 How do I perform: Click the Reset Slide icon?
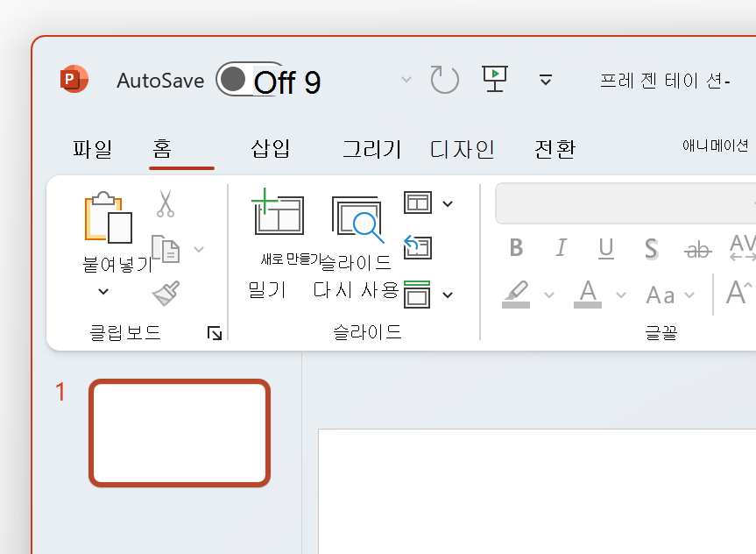[x=418, y=247]
